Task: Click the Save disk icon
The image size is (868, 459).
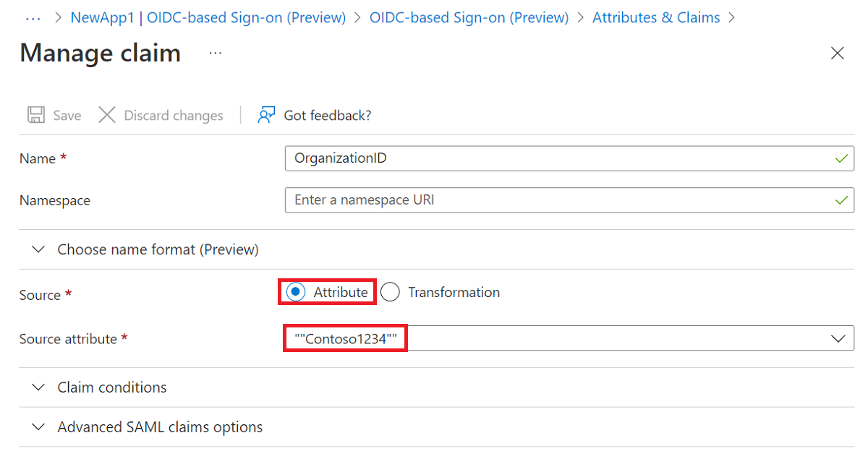Action: 35,115
